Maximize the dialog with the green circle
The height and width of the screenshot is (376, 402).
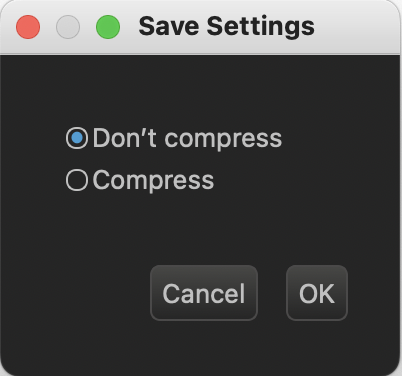pos(108,27)
